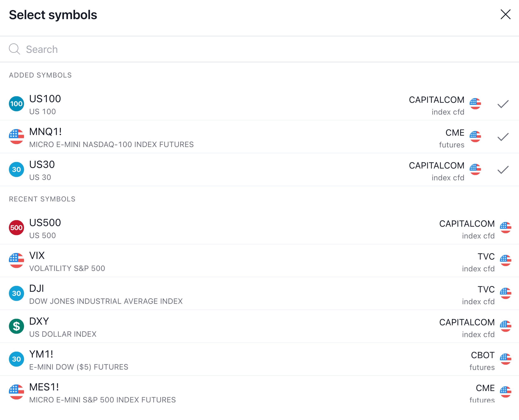Click the US100 round logo icon
This screenshot has height=420, width=519.
point(16,104)
